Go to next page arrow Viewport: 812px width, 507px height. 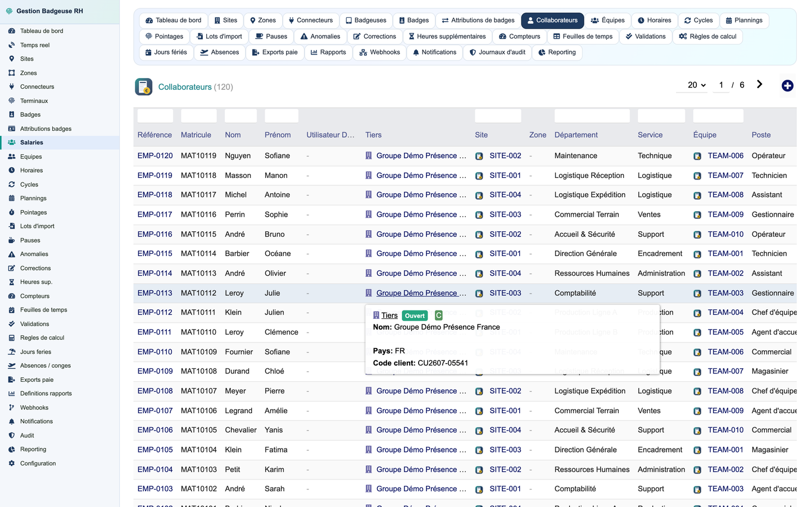(759, 84)
